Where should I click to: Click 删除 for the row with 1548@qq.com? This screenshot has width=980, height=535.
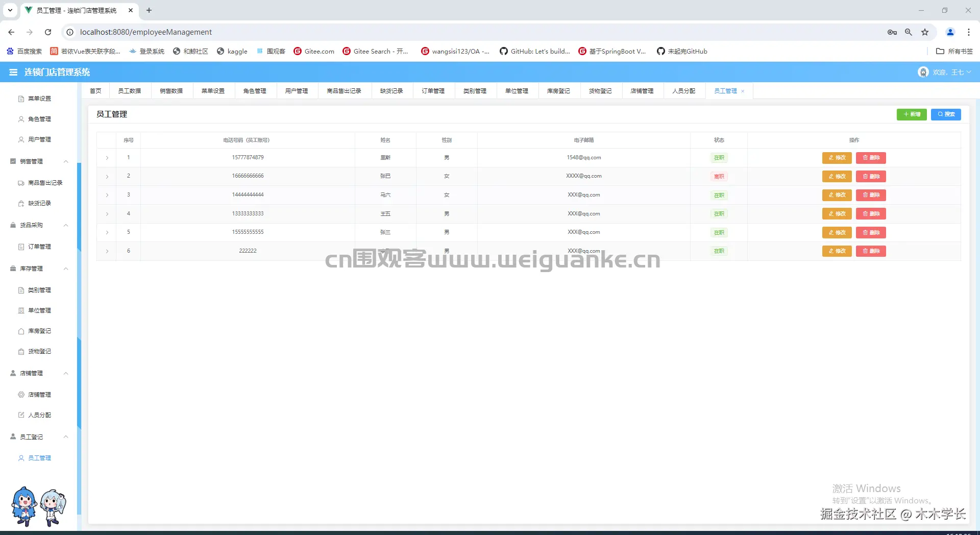[871, 158]
